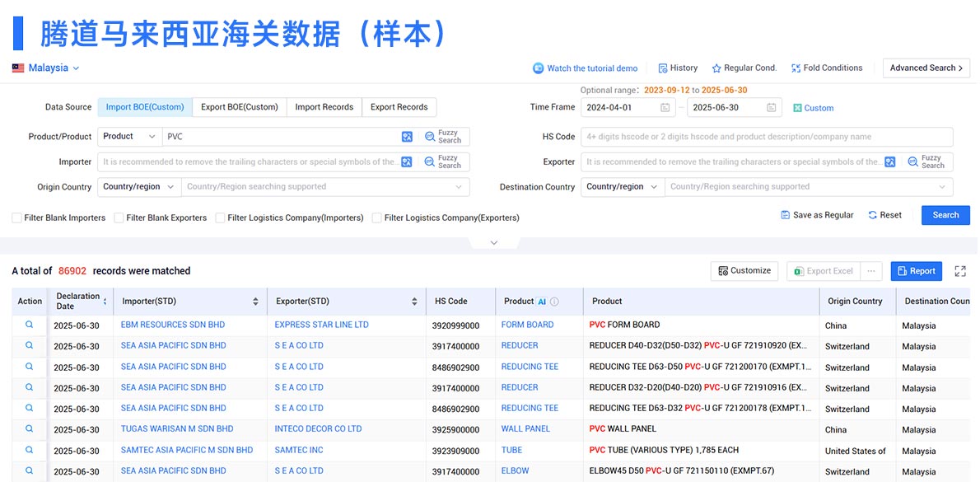Check Filter Logistics Company(Importers)
This screenshot has height=482, width=980.
220,218
